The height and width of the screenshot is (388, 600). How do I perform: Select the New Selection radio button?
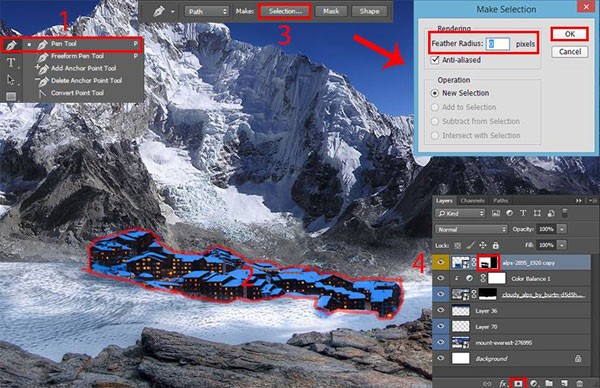pos(435,93)
